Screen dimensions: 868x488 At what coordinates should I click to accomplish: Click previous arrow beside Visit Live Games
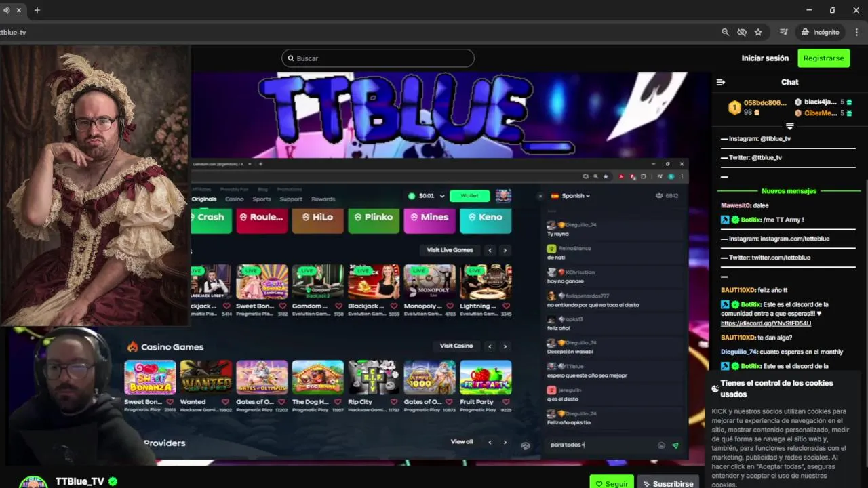(490, 250)
